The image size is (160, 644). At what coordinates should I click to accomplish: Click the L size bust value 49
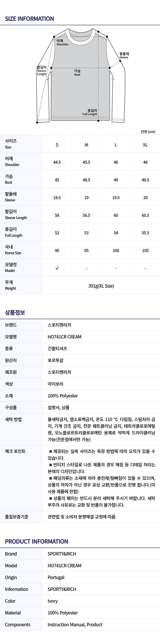(x=116, y=180)
